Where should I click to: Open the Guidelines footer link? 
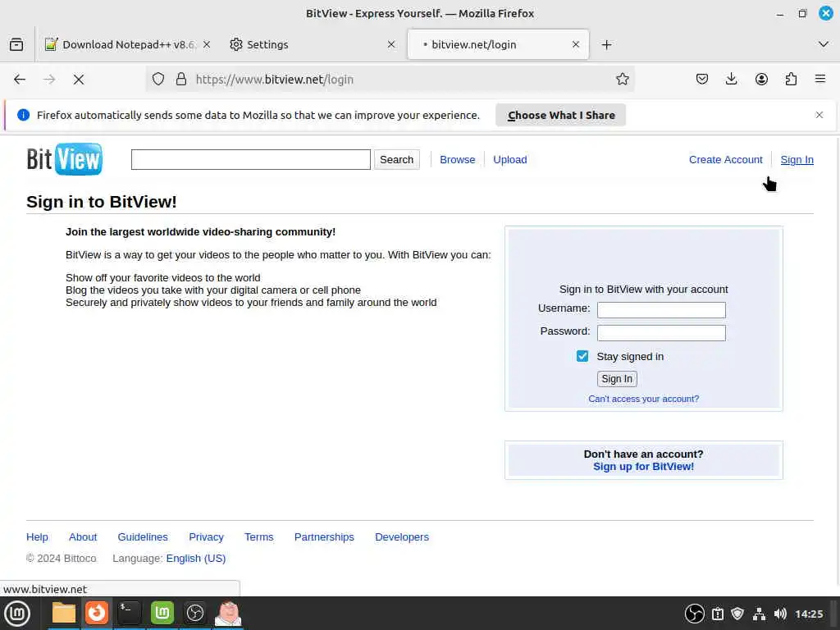[x=143, y=536]
